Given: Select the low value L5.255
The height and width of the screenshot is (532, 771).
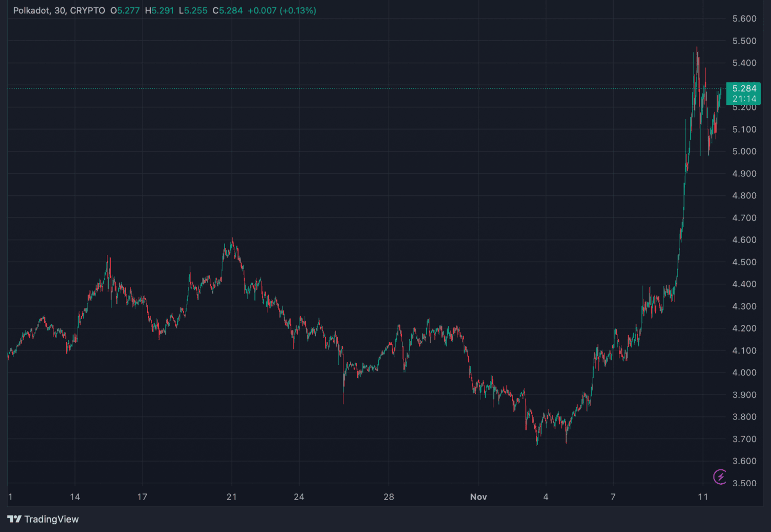Looking at the screenshot, I should click(193, 10).
